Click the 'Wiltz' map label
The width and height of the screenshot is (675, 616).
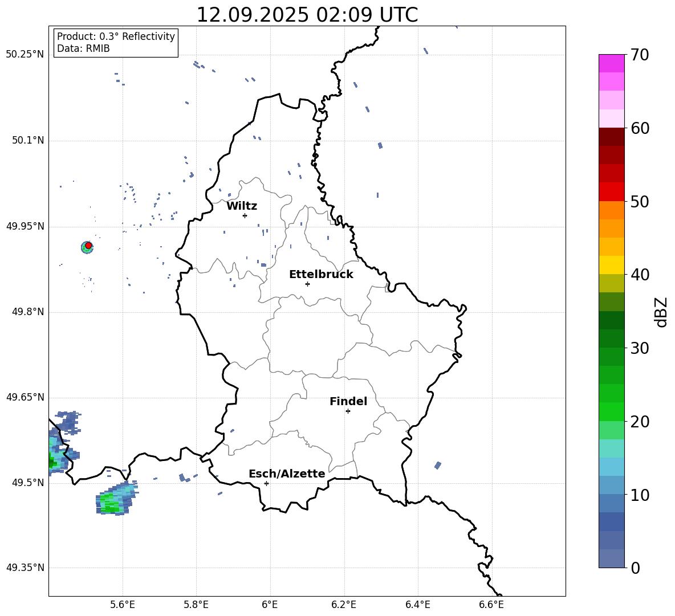click(242, 206)
